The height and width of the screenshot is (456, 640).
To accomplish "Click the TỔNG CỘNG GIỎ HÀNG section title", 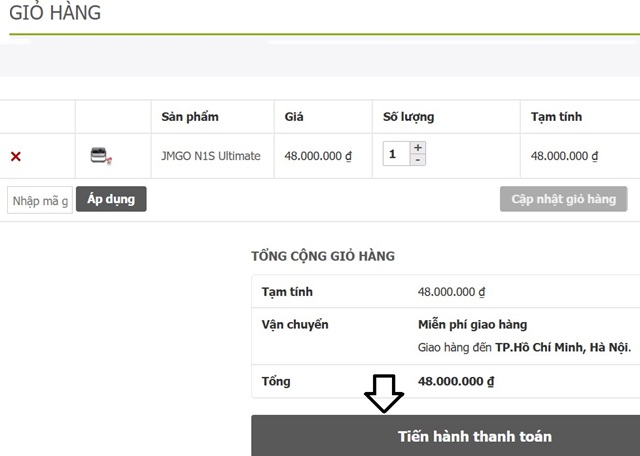I will coord(322,256).
